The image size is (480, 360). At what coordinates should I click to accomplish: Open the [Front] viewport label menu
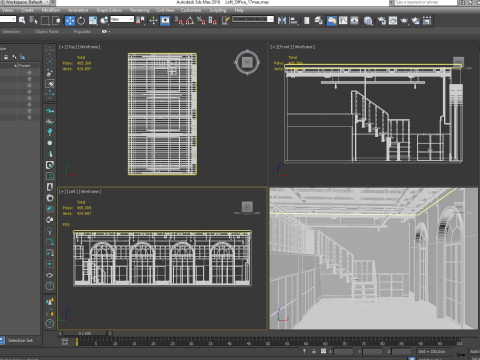(285, 47)
